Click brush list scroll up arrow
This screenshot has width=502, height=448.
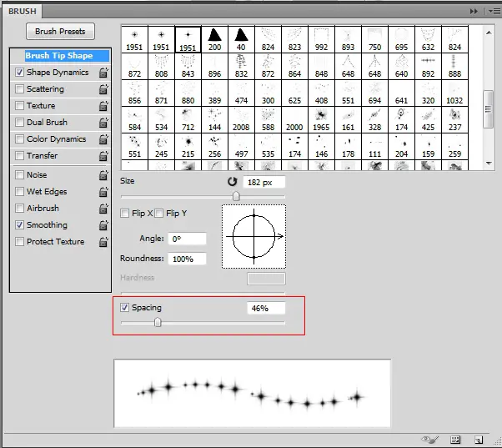(489, 33)
